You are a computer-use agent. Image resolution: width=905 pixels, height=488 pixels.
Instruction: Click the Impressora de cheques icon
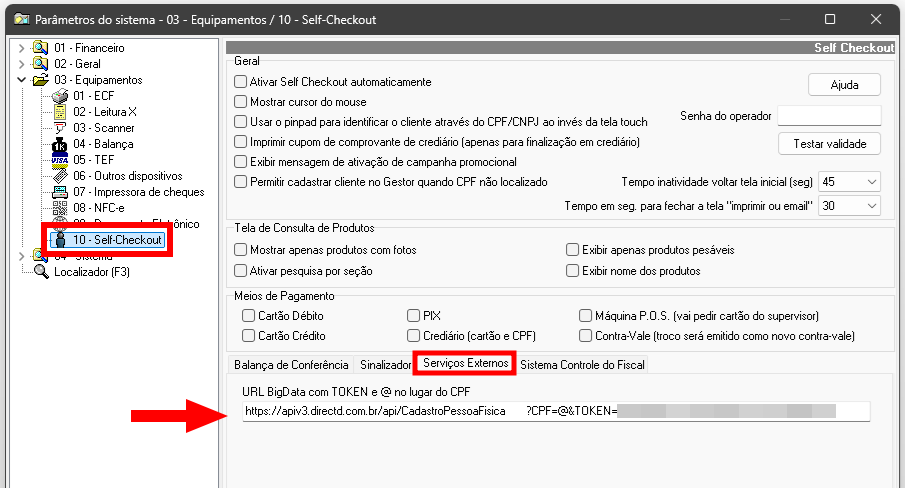click(x=60, y=192)
